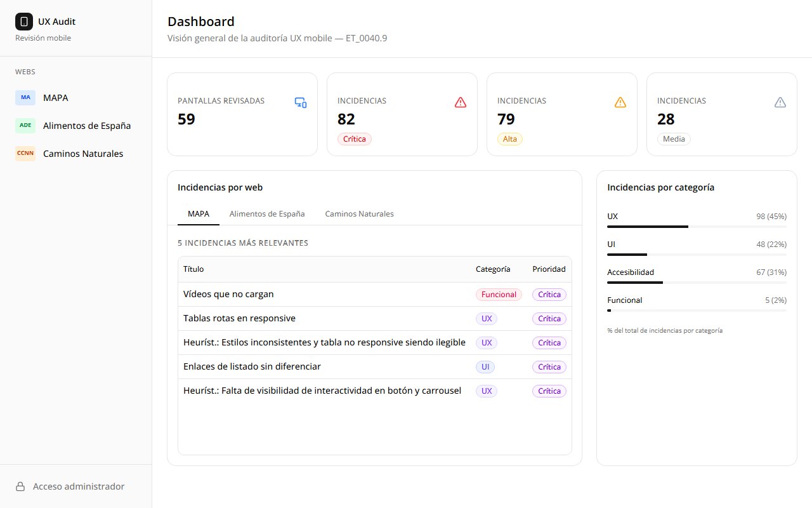This screenshot has width=812, height=508.
Task: Click the '5 incidencias más relevantes' label
Action: pos(243,243)
